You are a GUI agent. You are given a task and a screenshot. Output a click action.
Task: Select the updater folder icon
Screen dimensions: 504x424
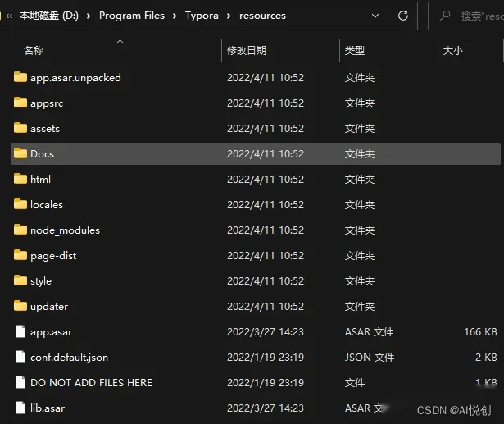[x=20, y=306]
